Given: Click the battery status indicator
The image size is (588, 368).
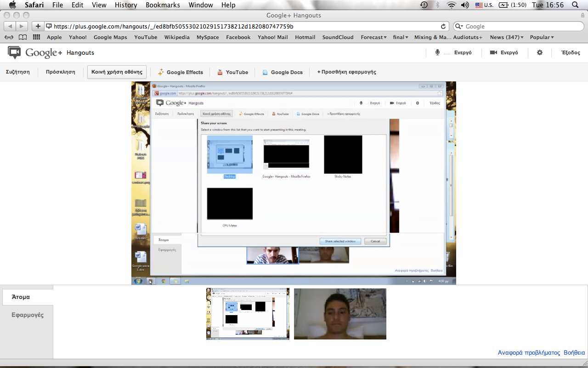Looking at the screenshot, I should pyautogui.click(x=512, y=5).
